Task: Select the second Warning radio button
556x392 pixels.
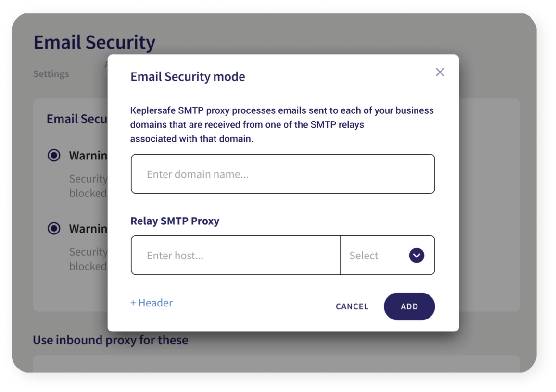Action: (x=54, y=228)
